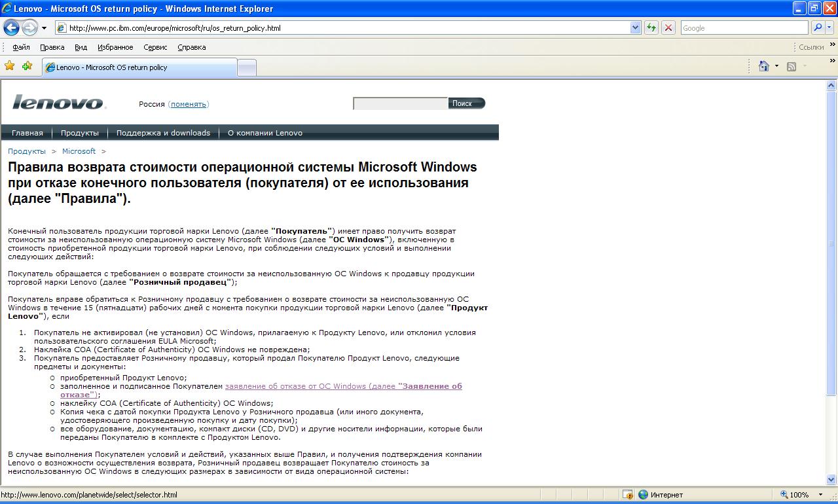Open the заявление об отказе от ОС Windows link
Viewport: 838px width, 504px height.
pos(343,386)
